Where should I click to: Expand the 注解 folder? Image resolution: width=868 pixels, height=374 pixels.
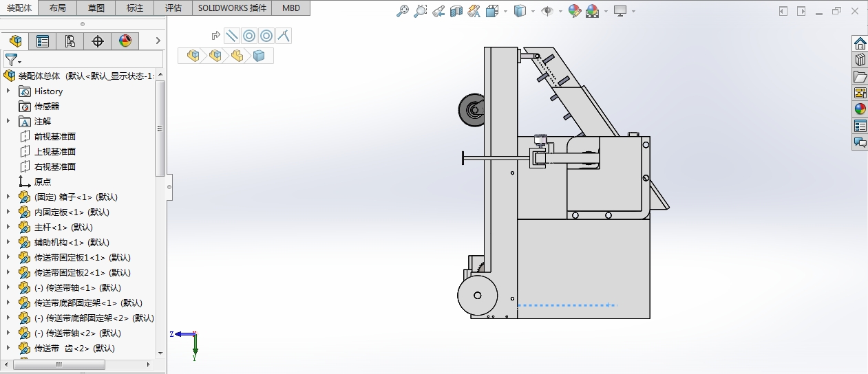(8, 121)
